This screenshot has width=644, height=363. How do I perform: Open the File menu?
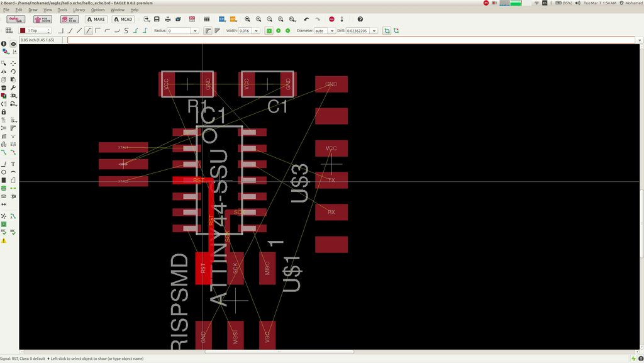(x=6, y=9)
